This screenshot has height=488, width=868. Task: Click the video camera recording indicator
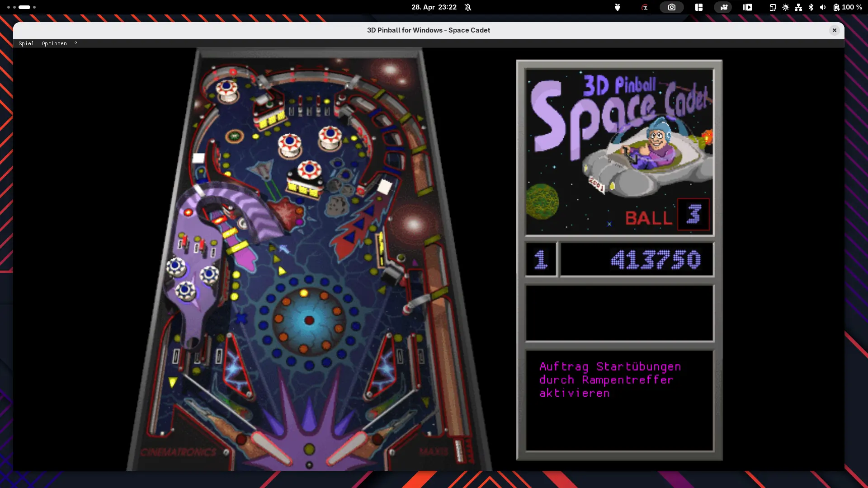(723, 7)
